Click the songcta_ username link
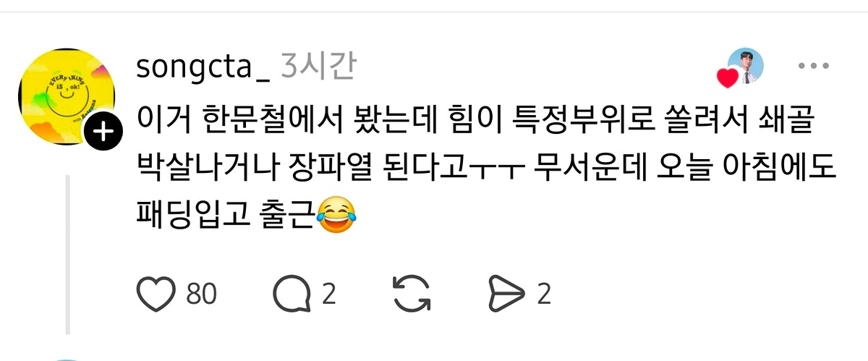 (203, 69)
